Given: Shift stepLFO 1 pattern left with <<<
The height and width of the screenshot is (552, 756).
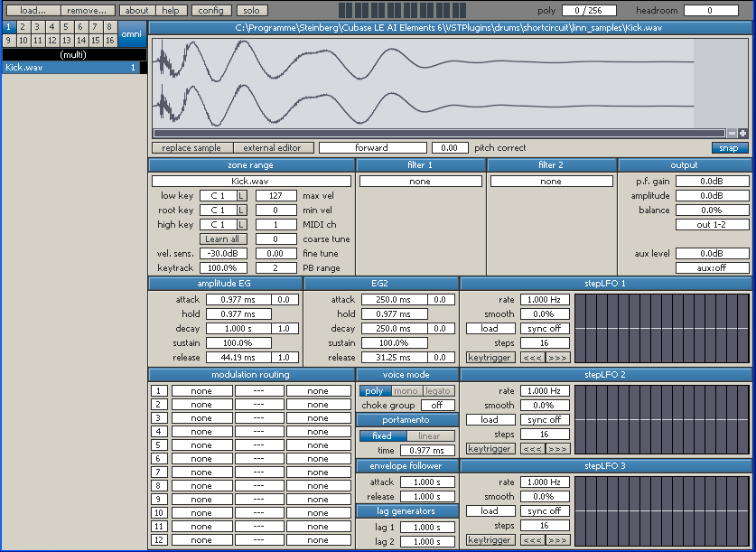Looking at the screenshot, I should pyautogui.click(x=532, y=358).
